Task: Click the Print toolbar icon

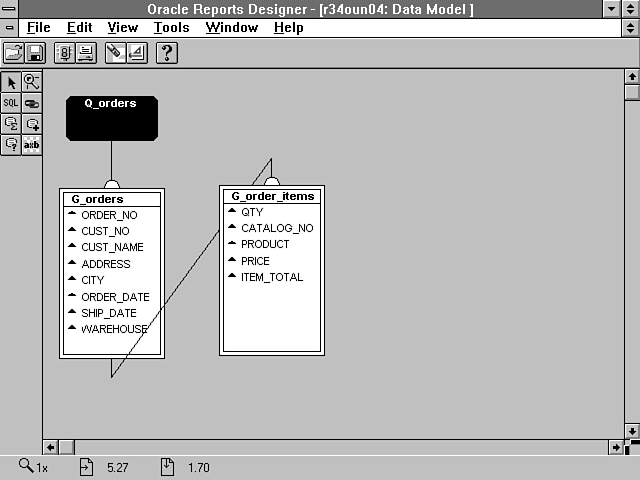Action: [86, 53]
